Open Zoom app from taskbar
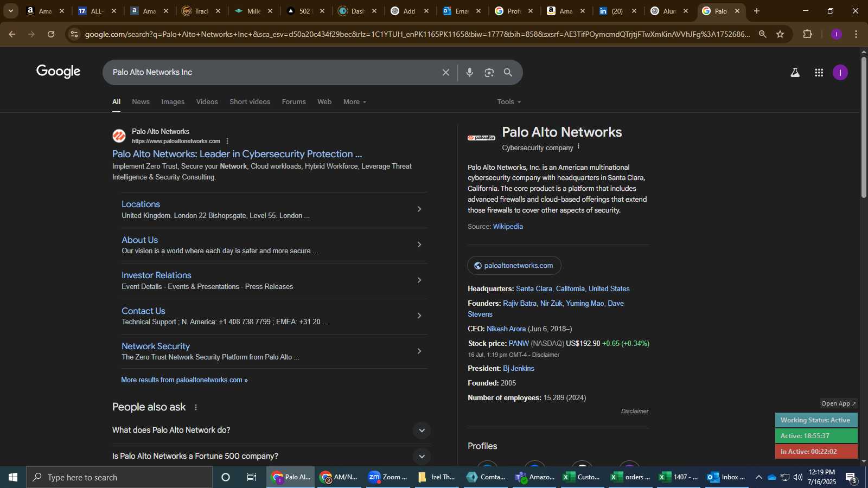The image size is (868, 488). pyautogui.click(x=387, y=477)
